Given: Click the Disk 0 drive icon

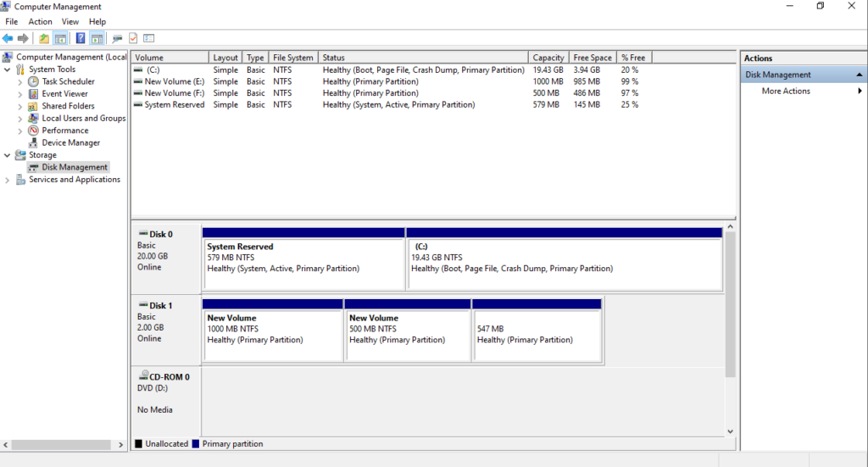Looking at the screenshot, I should tap(142, 234).
